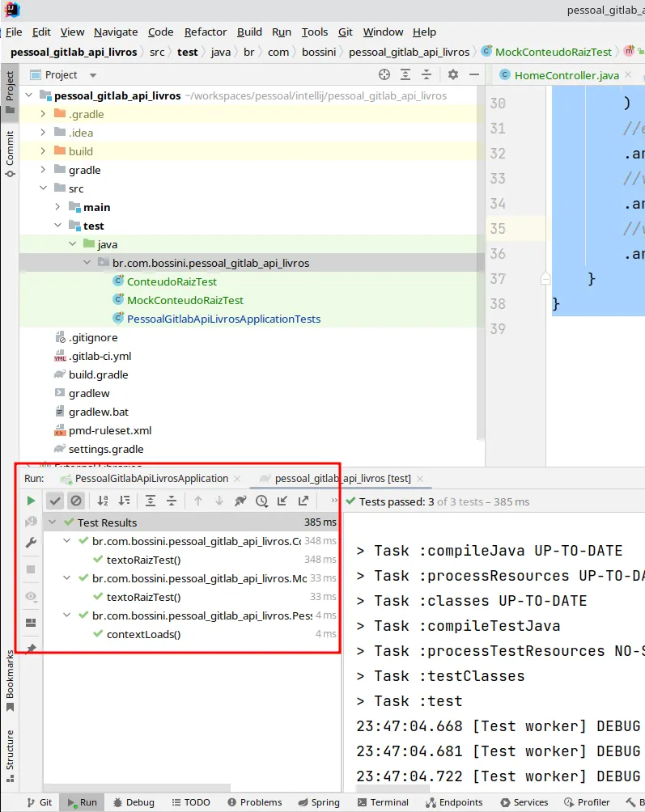The height and width of the screenshot is (812, 645).
Task: Open the Refactor menu
Action: click(x=206, y=32)
